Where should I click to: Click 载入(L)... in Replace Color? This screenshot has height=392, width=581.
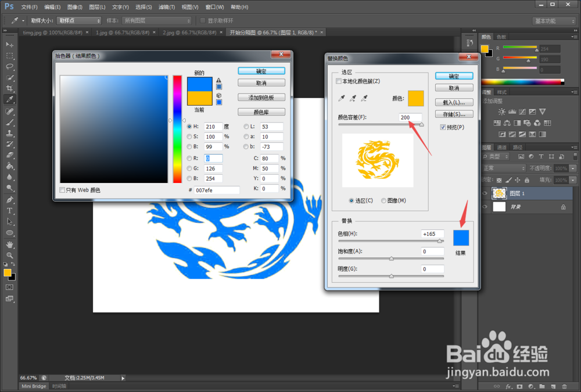click(x=454, y=102)
